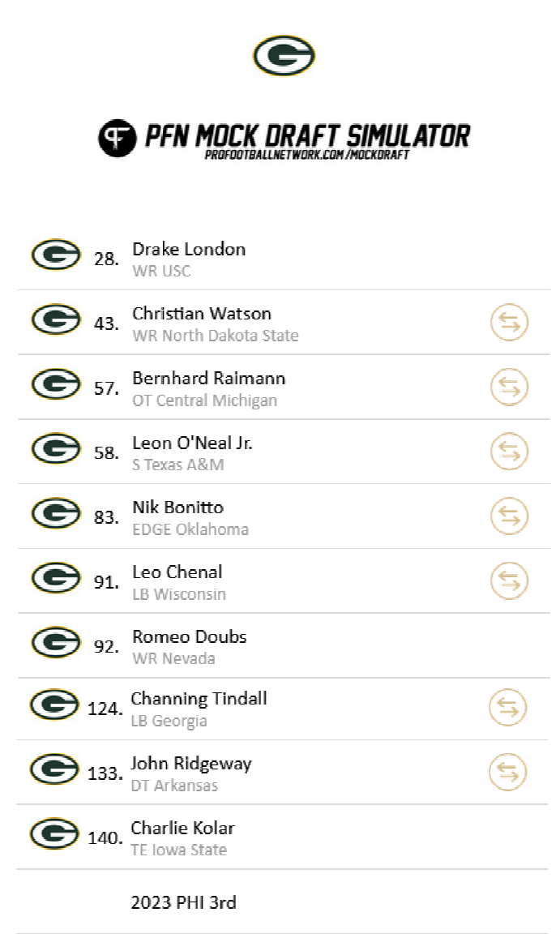This screenshot has height=938, width=560.
Task: Click the swap icon beside Leo Chenal
Action: coord(510,580)
